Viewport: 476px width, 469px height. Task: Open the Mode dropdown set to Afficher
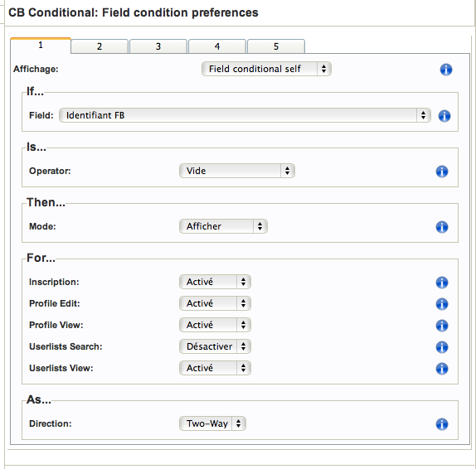click(223, 226)
